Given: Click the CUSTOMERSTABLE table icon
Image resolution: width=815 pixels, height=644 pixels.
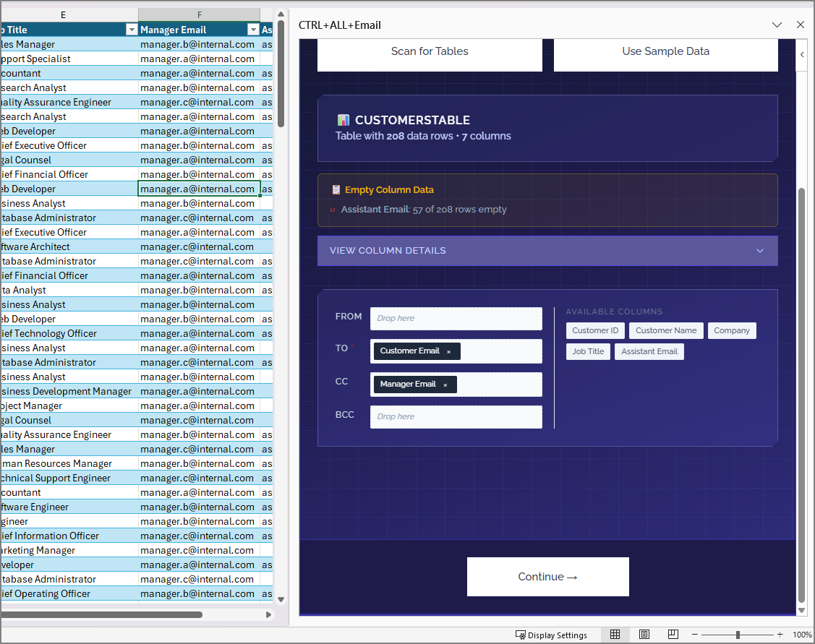Looking at the screenshot, I should click(x=344, y=119).
